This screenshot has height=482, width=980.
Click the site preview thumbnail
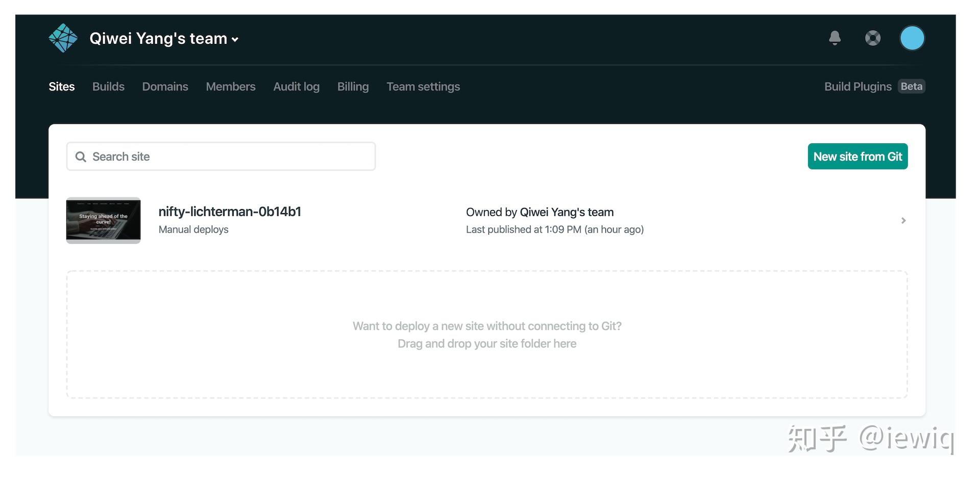[x=103, y=220]
